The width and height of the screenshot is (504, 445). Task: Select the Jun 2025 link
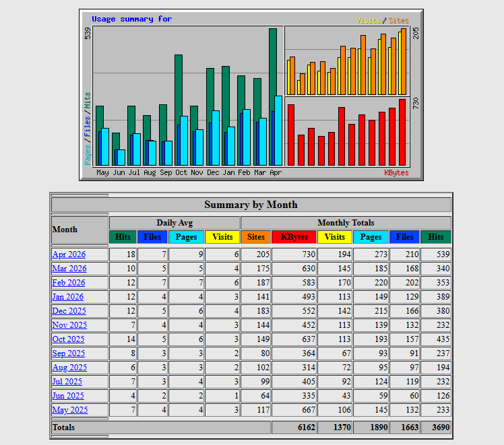pyautogui.click(x=67, y=396)
